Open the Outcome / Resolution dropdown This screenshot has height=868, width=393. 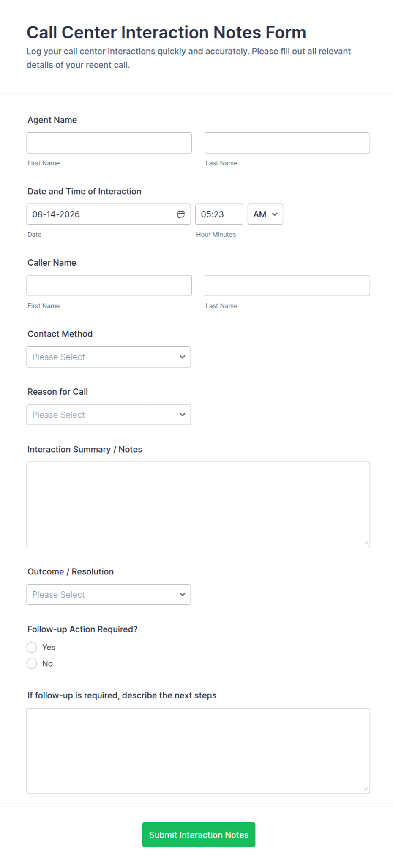[109, 595]
